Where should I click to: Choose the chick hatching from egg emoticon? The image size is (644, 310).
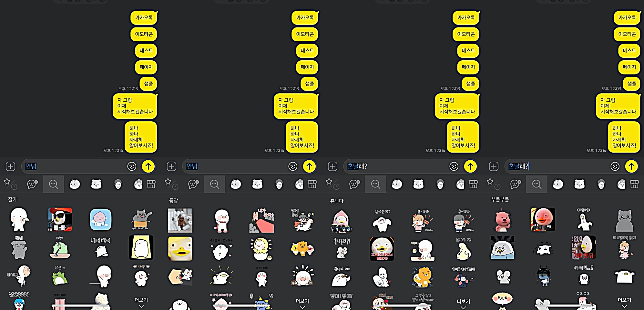point(261,249)
